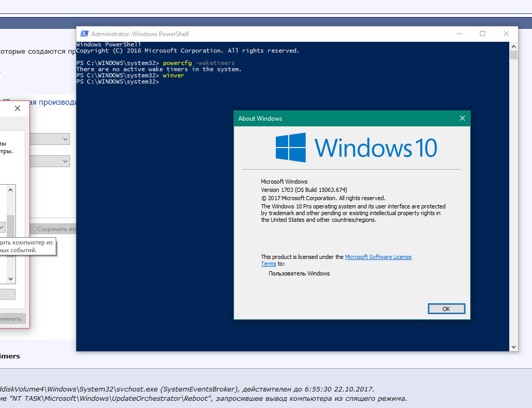Click 'Version 1703 (OS Build 15063.674)' text
532x408 pixels.
click(x=304, y=190)
